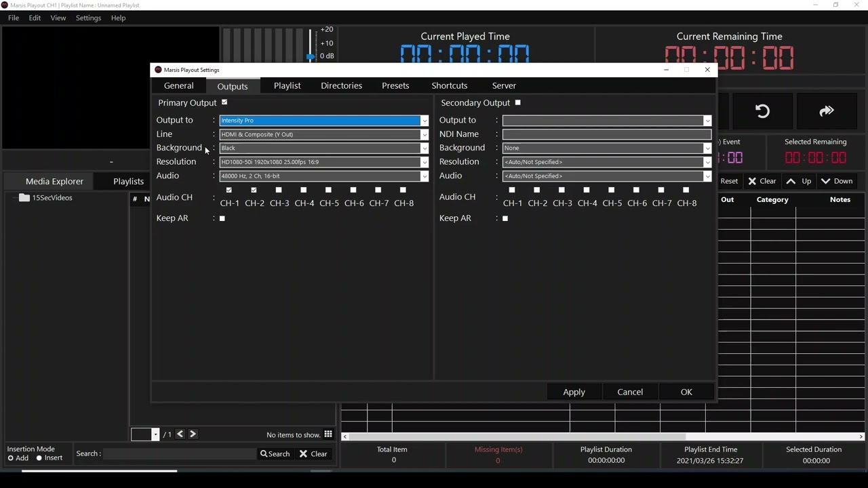Switch to the Media Explorer panel tab
Screen dimensions: 868x488
click(x=54, y=182)
